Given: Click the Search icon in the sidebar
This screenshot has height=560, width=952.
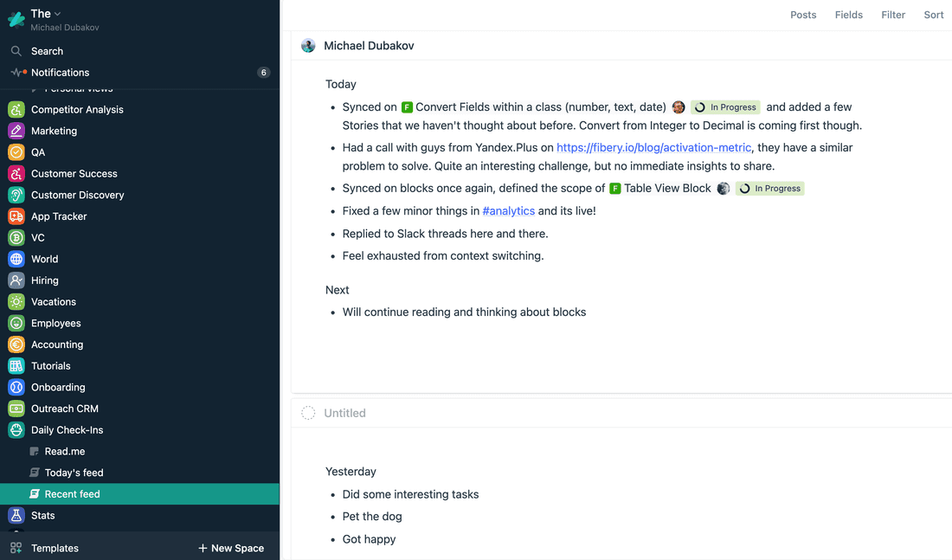Looking at the screenshot, I should [x=16, y=51].
